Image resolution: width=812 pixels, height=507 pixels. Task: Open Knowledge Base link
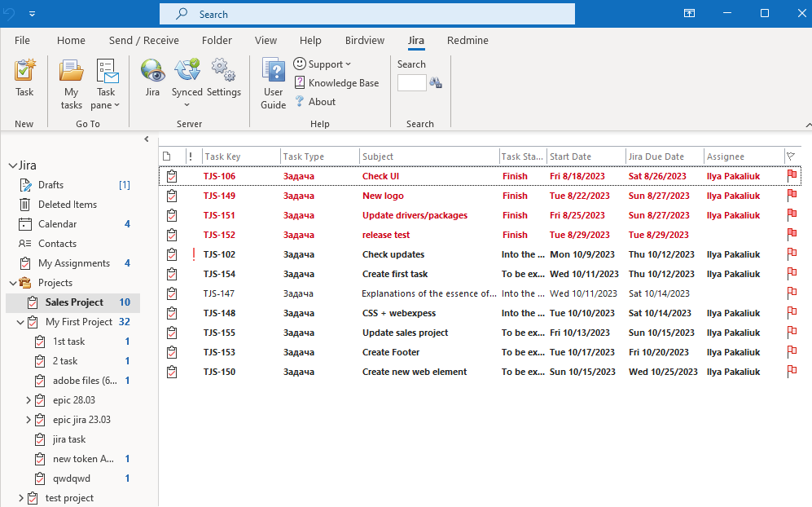(x=336, y=83)
